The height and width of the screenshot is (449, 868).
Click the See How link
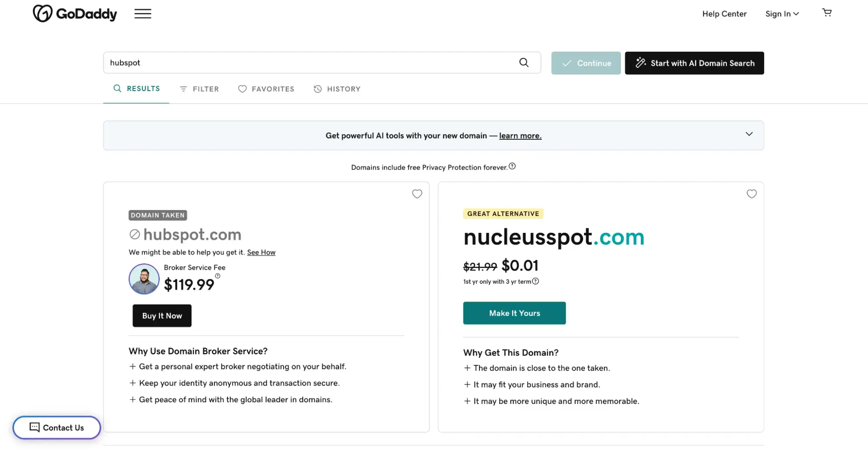tap(261, 252)
